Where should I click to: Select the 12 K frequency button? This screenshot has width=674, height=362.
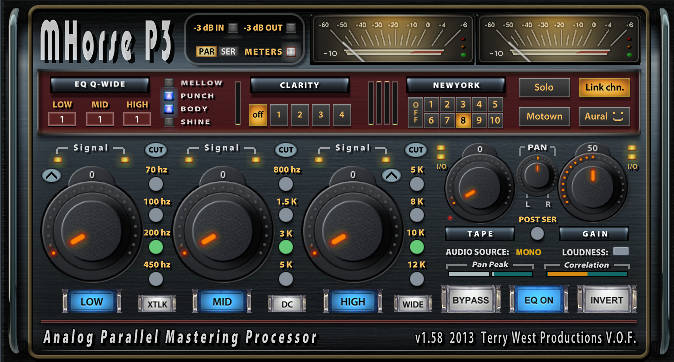(x=416, y=279)
